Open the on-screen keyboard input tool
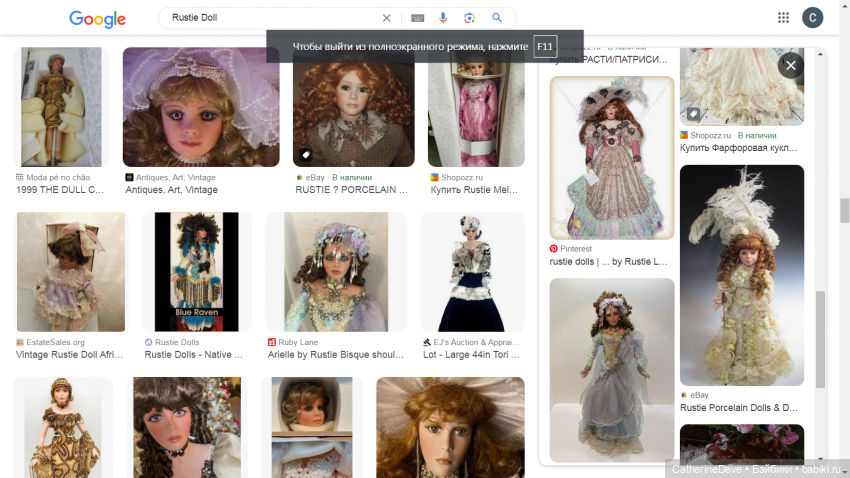The image size is (850, 478). [417, 18]
